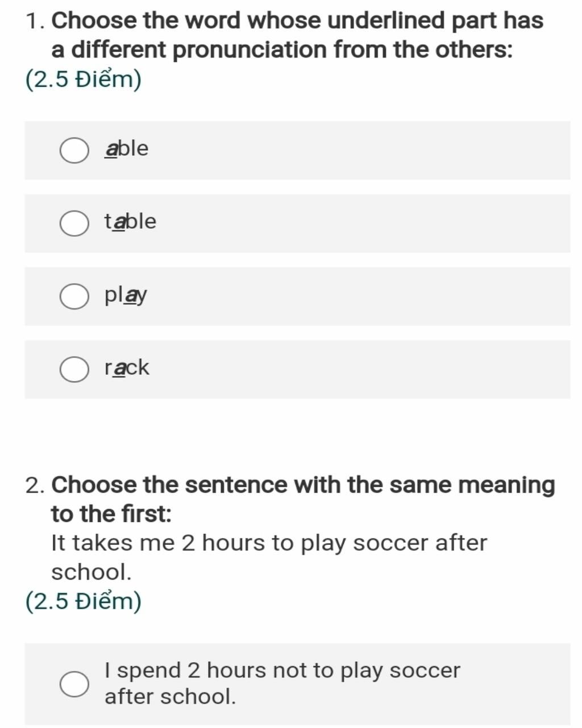Mark the "play" radio option

(74, 296)
